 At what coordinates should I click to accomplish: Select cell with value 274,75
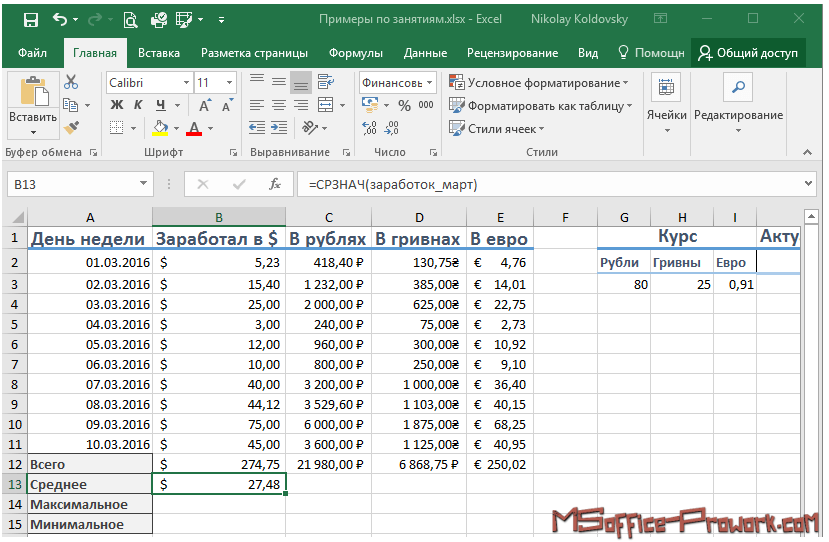tap(219, 464)
